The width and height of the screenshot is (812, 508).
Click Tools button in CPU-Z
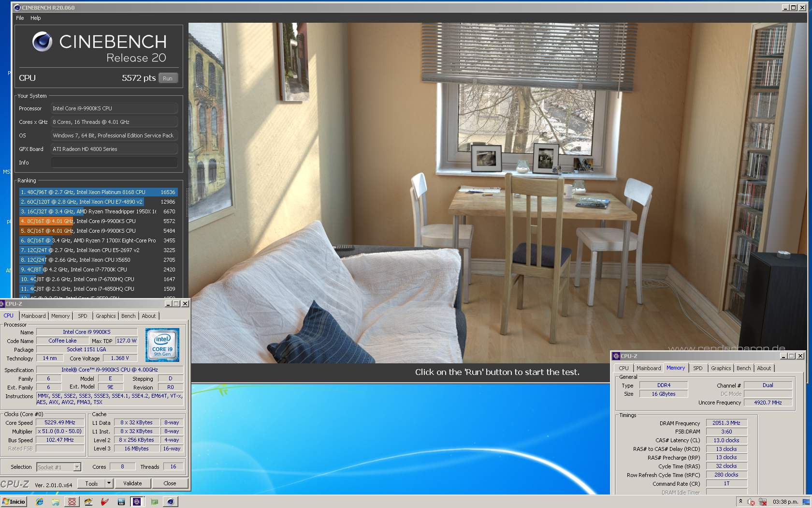[91, 483]
